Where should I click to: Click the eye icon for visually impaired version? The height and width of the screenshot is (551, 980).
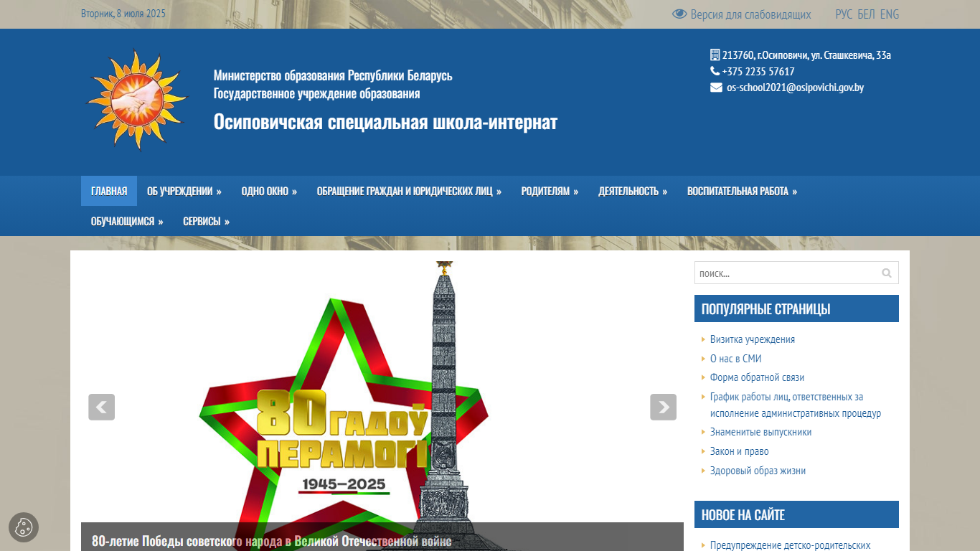pyautogui.click(x=679, y=14)
